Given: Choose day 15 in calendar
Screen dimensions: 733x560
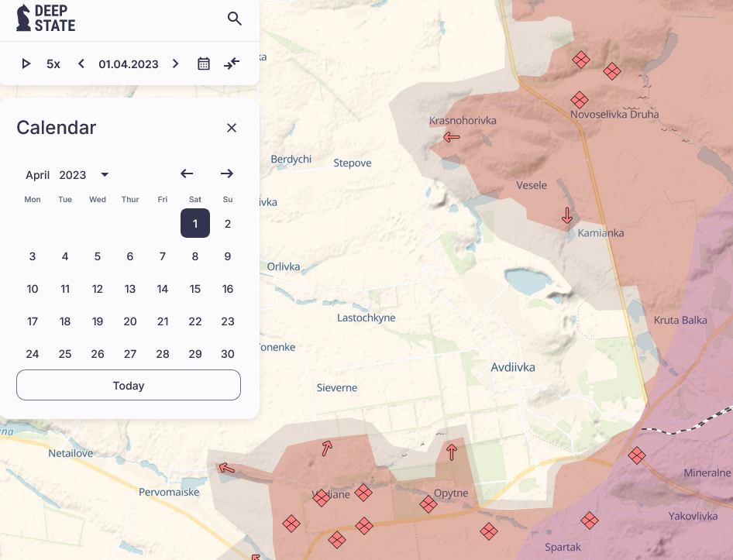Looking at the screenshot, I should [195, 289].
